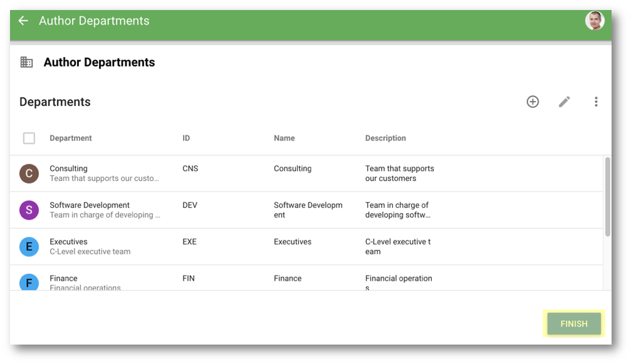Click the add department plus icon

click(x=533, y=101)
